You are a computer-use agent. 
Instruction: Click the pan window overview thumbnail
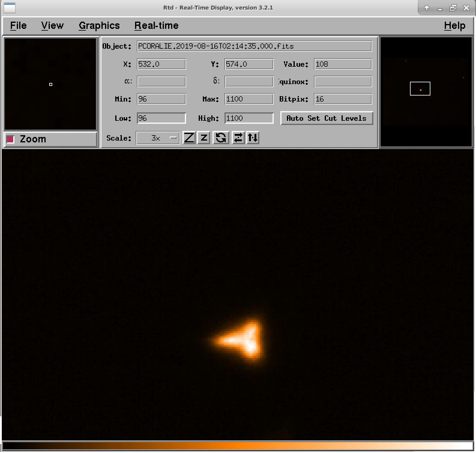click(426, 92)
